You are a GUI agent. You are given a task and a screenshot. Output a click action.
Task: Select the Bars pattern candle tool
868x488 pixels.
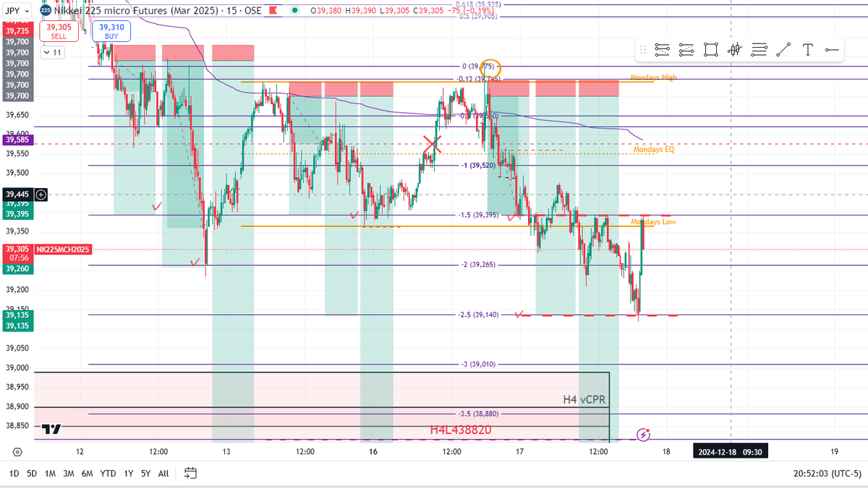[736, 50]
